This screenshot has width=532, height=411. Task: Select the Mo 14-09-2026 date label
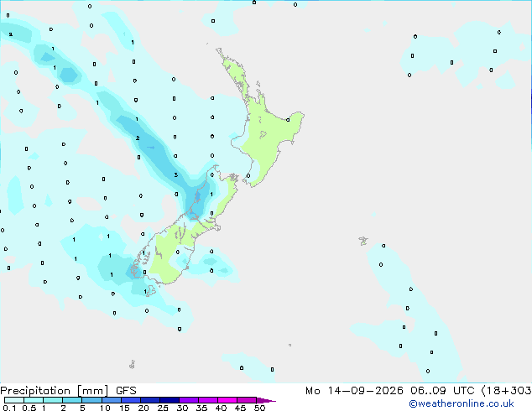click(x=354, y=391)
